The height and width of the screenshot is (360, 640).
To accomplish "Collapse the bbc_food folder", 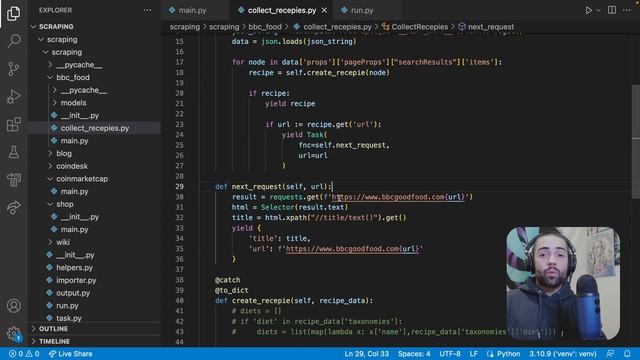I will pyautogui.click(x=73, y=78).
